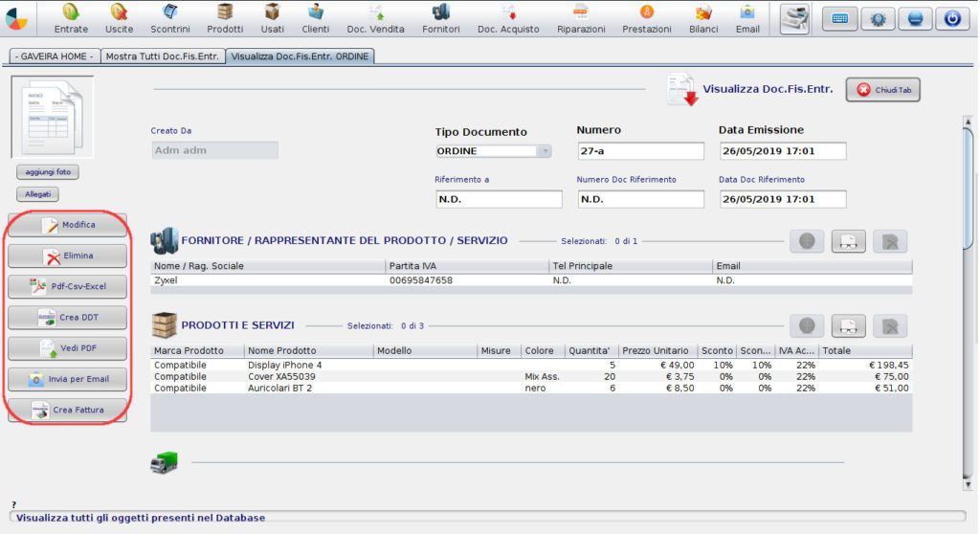Viewport: 980px width, 534px height.
Task: Select Visualizza Doc.Fis.Entr. ORDINE tab
Action: pyautogui.click(x=300, y=56)
